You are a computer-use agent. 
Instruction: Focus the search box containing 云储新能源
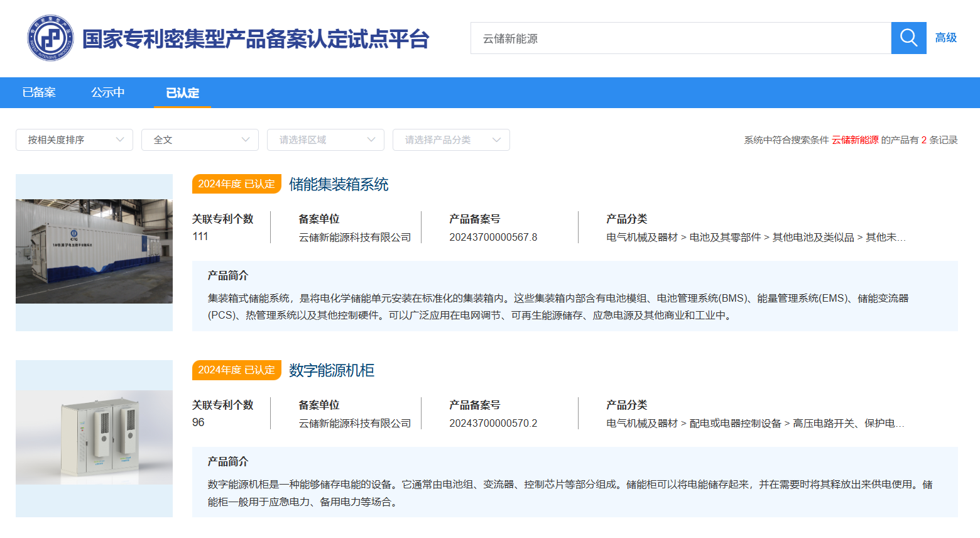coord(680,38)
